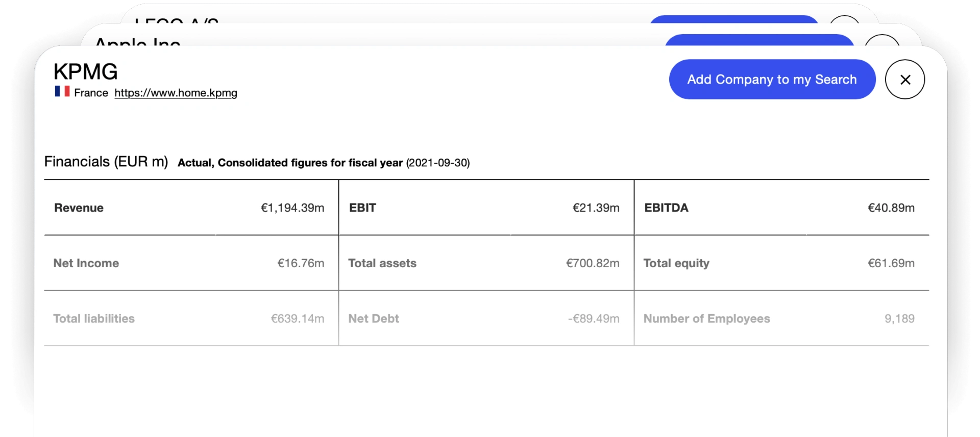
Task: Add KPMG to my Search
Action: click(772, 80)
